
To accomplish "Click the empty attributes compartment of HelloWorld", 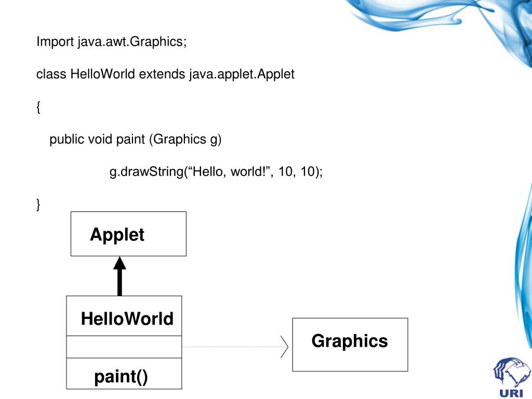I will (x=124, y=347).
